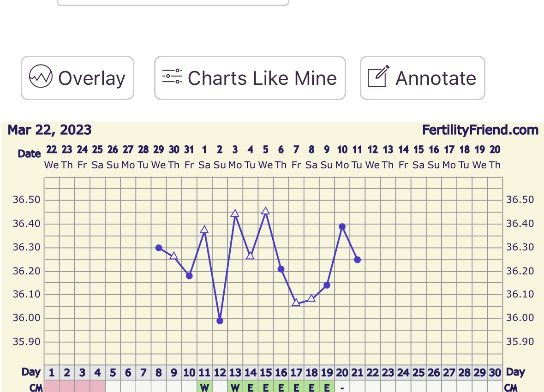Click the Overlay chart-line icon

click(x=41, y=77)
